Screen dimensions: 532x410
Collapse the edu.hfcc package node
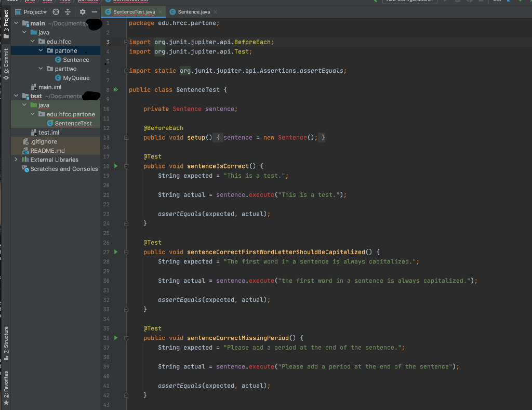(32, 42)
